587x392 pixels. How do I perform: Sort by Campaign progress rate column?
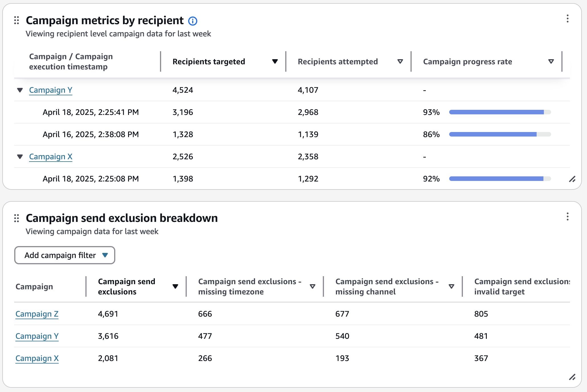point(551,61)
